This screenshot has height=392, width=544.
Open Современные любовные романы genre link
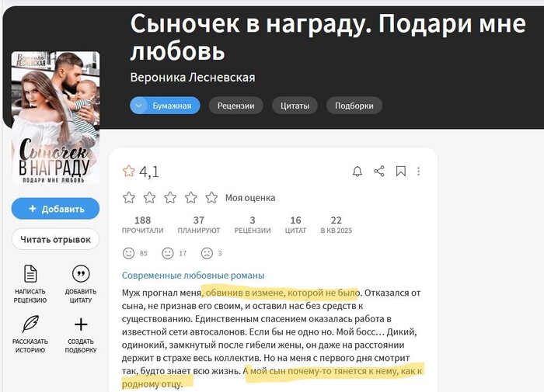coord(193,276)
